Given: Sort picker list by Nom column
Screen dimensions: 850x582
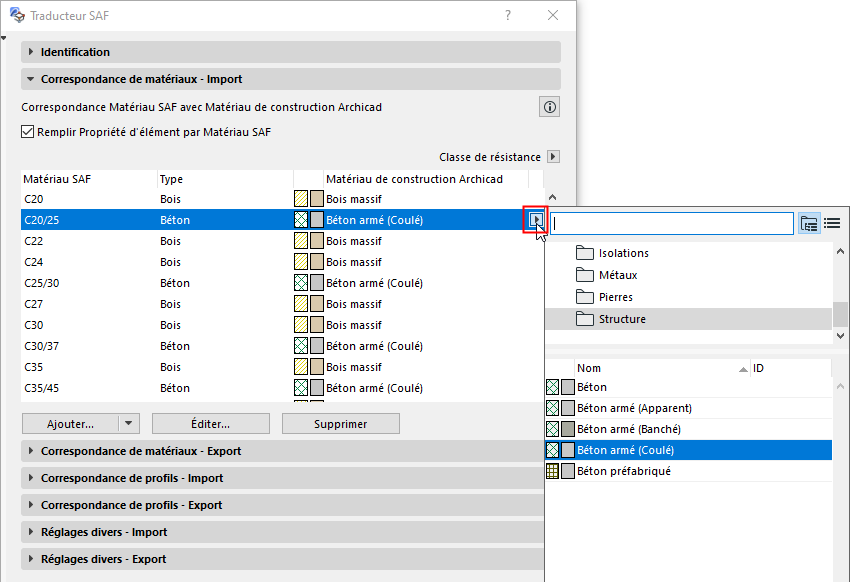Looking at the screenshot, I should click(662, 368).
